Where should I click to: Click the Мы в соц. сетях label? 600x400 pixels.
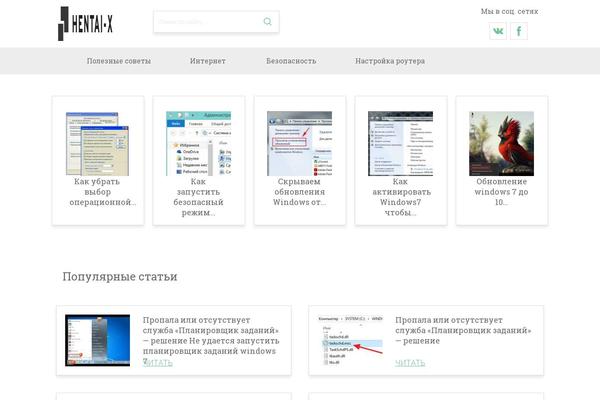(x=509, y=11)
